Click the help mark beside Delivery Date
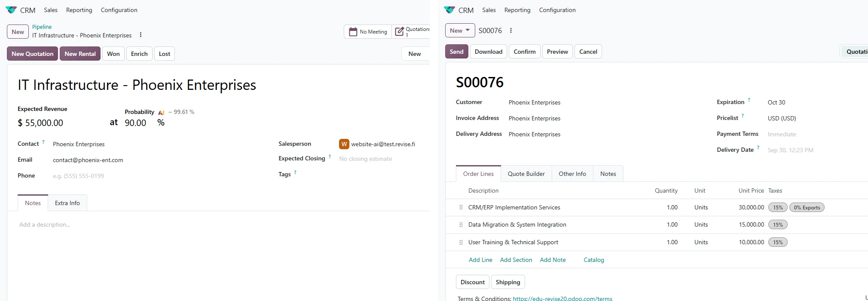 [758, 147]
